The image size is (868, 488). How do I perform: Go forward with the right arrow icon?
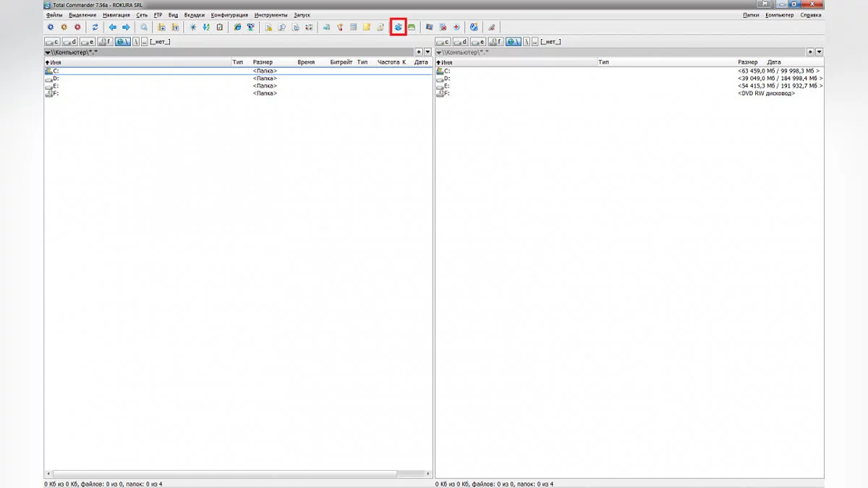[126, 27]
